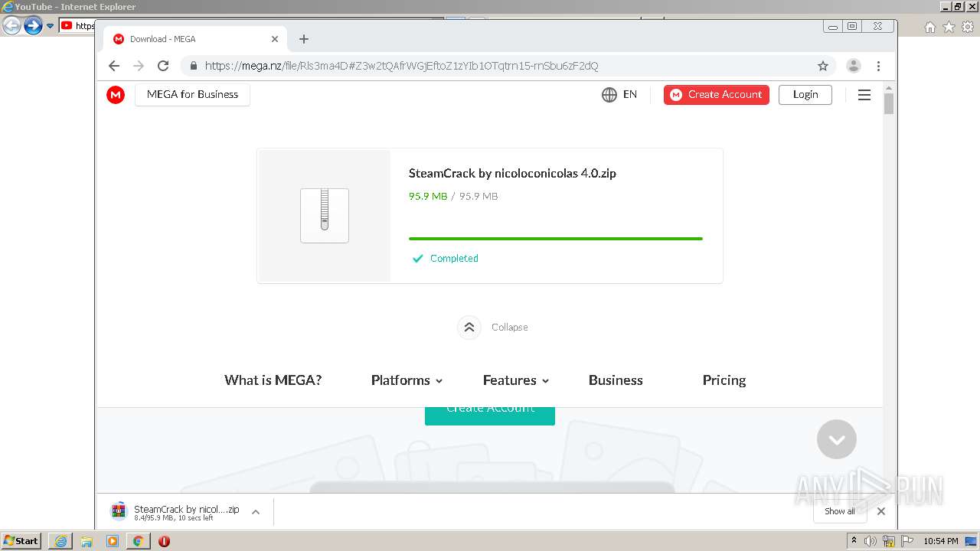Click the Login button
980x551 pixels.
805,95
